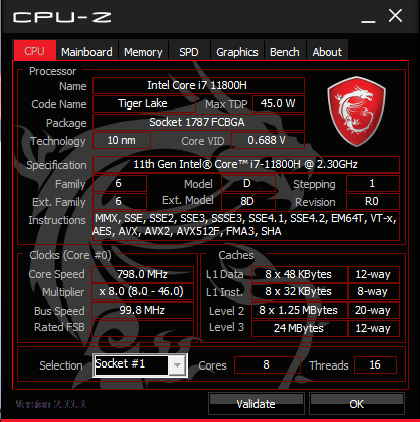Select the CPU tab

tap(34, 51)
